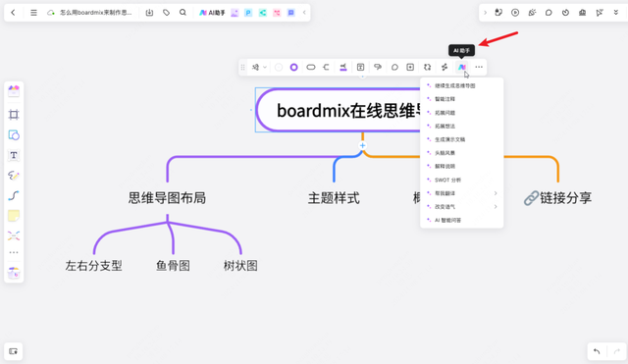Click the blue plus node under root topic
Image resolution: width=628 pixels, height=364 pixels.
pos(362,146)
